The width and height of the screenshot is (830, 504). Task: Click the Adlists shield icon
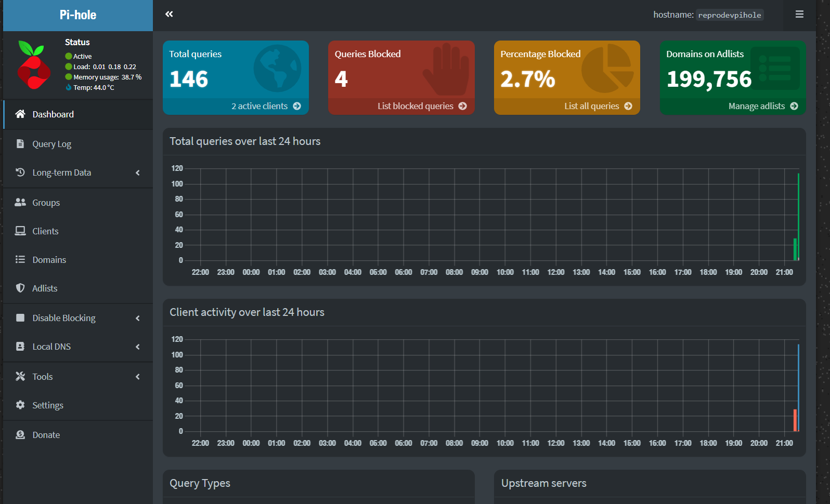point(20,288)
